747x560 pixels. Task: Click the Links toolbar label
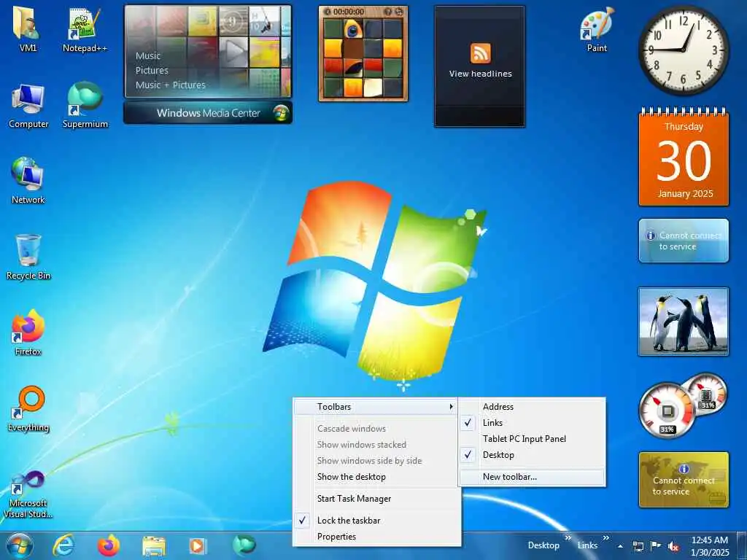point(587,545)
